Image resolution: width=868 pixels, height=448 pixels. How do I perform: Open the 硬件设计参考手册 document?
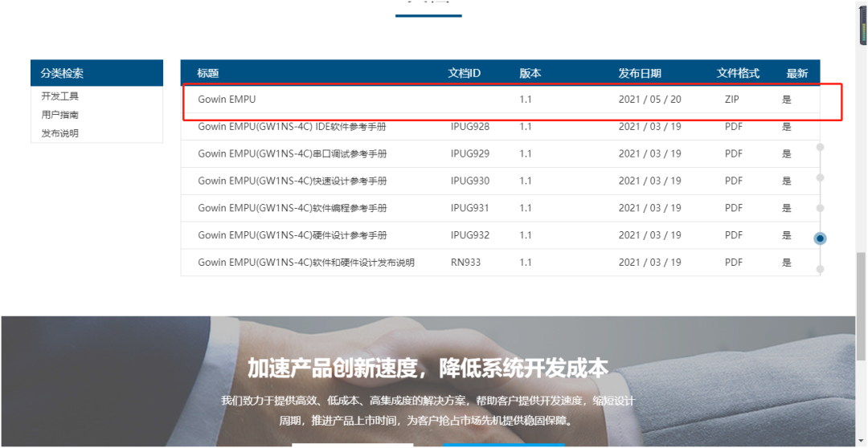pos(293,235)
